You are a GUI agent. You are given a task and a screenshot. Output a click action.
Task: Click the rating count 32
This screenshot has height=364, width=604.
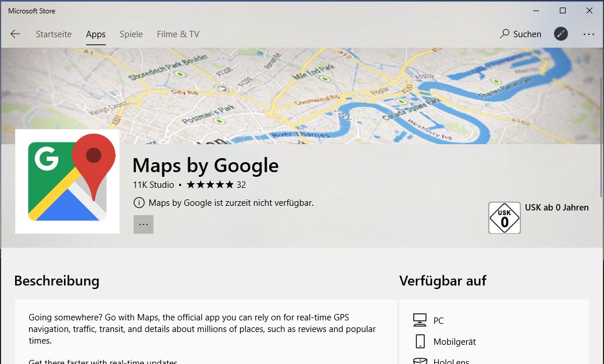[241, 185]
